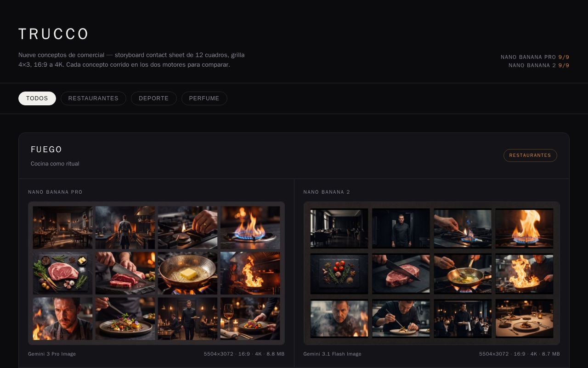Select the TODOS filter pill

point(37,98)
